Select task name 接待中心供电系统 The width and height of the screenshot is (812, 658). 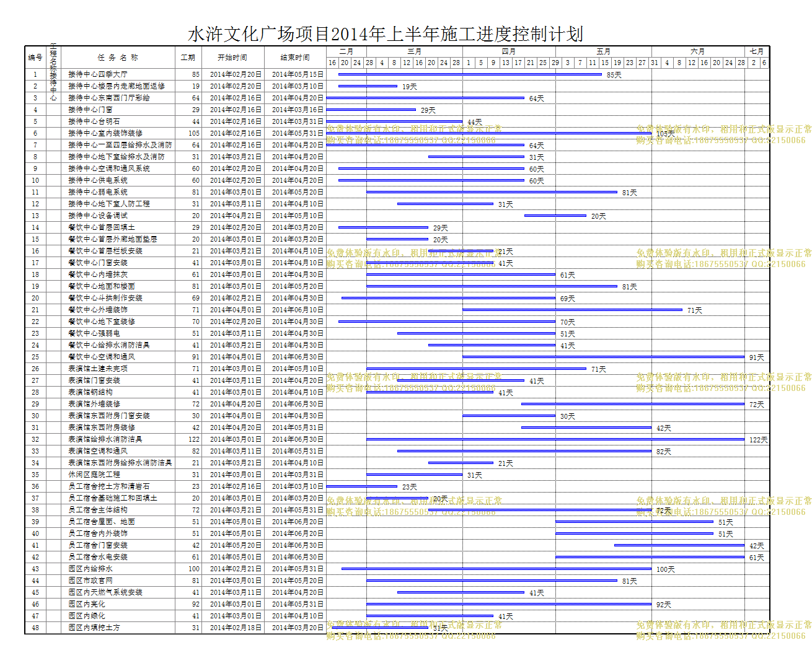coord(98,180)
